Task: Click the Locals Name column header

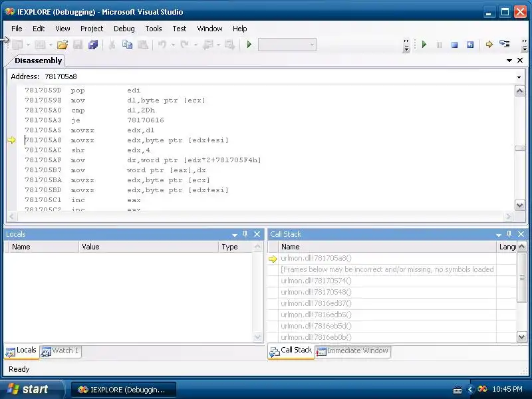Action: tap(44, 247)
